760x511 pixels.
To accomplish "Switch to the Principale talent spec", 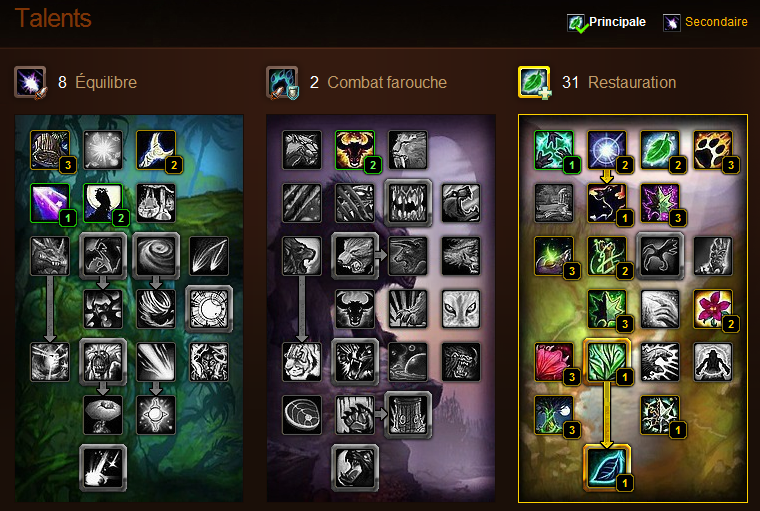I will tap(607, 22).
